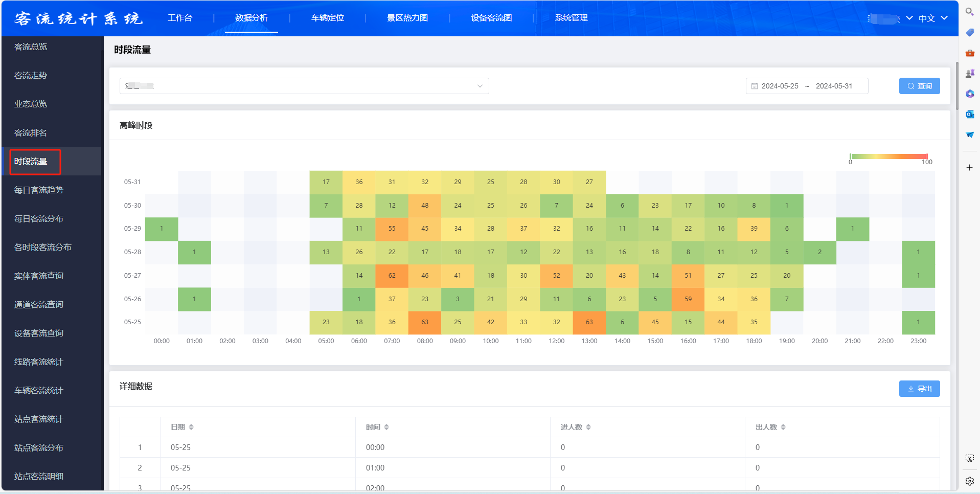Export data with the 导出 button

(919, 389)
